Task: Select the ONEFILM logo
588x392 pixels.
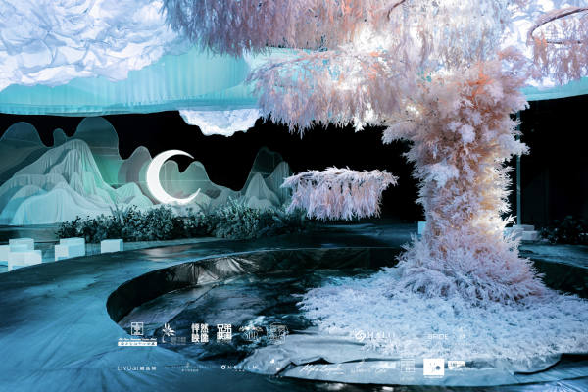Action: [x=239, y=367]
